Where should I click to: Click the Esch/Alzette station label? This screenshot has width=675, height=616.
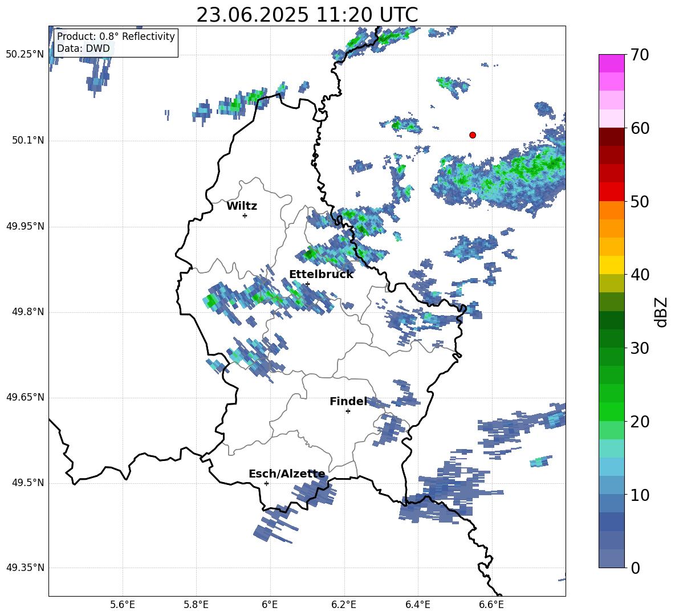287,474
